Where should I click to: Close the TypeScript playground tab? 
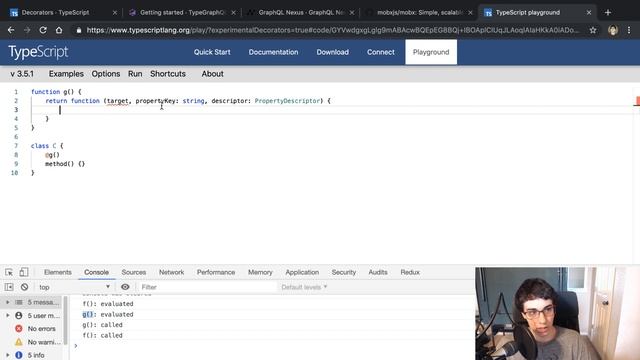tap(589, 13)
